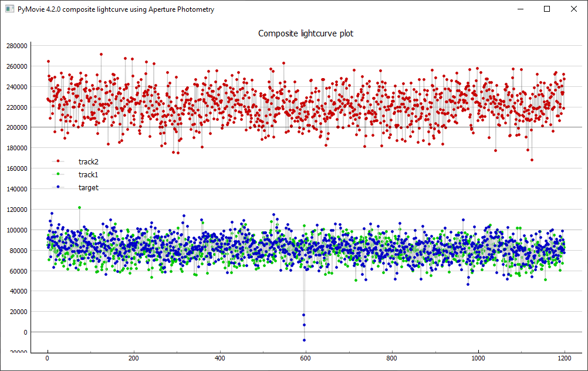This screenshot has height=371, width=588.
Task: Select the "target" legend label
Action: tap(89, 188)
